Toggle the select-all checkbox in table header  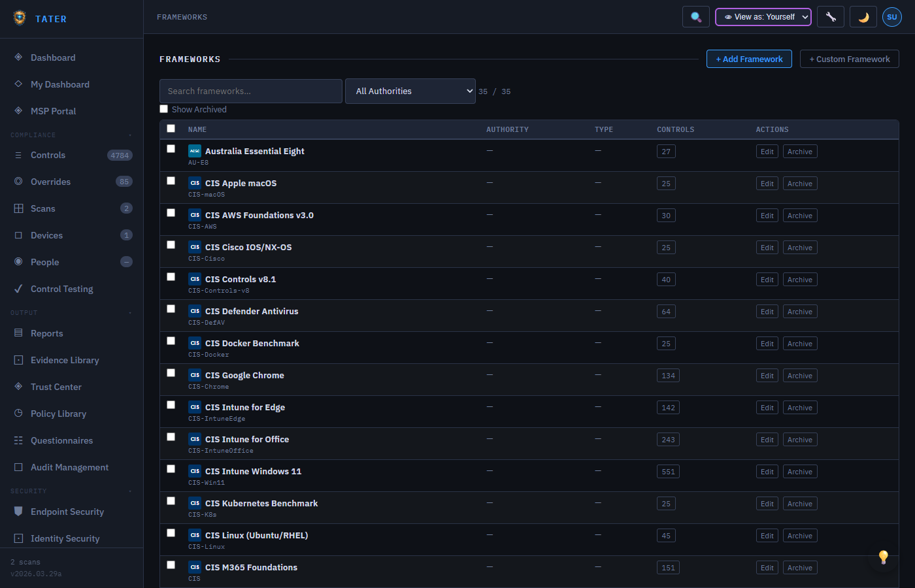click(x=171, y=129)
